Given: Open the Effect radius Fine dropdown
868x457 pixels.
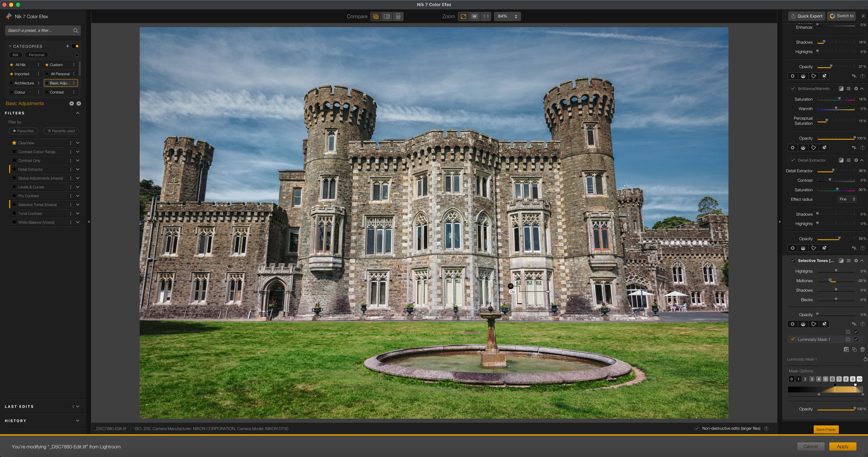Looking at the screenshot, I should 847,199.
